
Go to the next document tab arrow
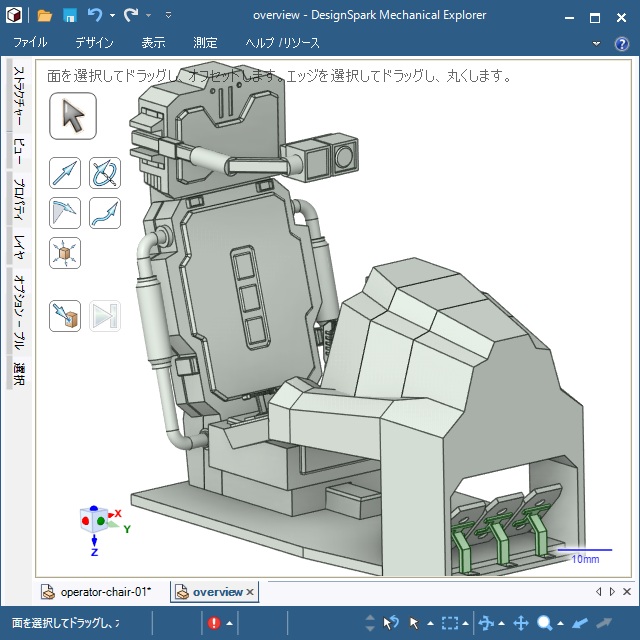tap(612, 591)
